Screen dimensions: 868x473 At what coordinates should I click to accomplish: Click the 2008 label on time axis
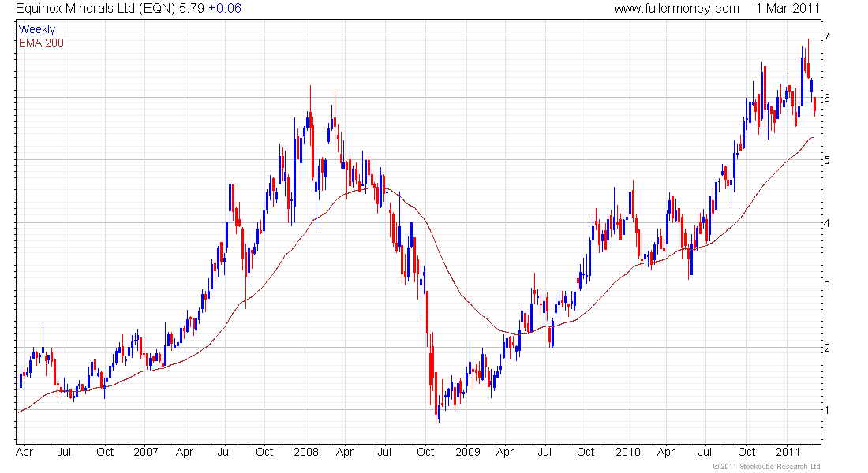coord(306,453)
